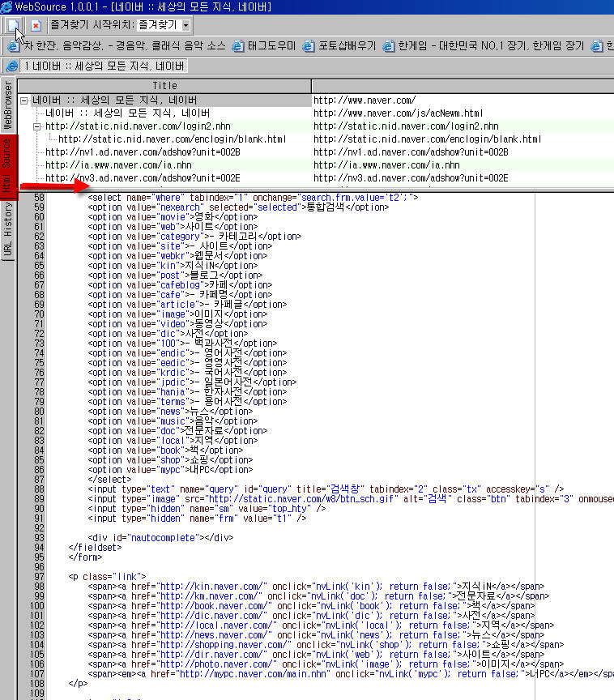Select the child 네이버 acNewm tree row
This screenshot has height=700, width=614.
127,113
